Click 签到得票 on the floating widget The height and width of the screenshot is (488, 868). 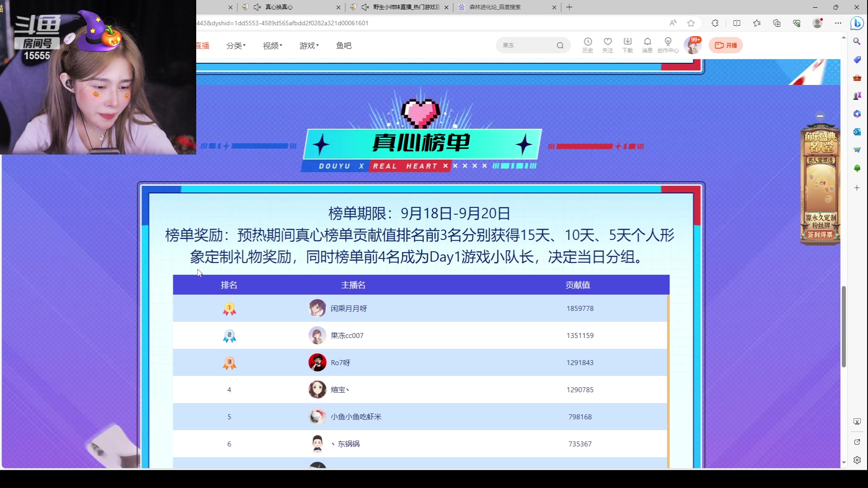tap(820, 235)
